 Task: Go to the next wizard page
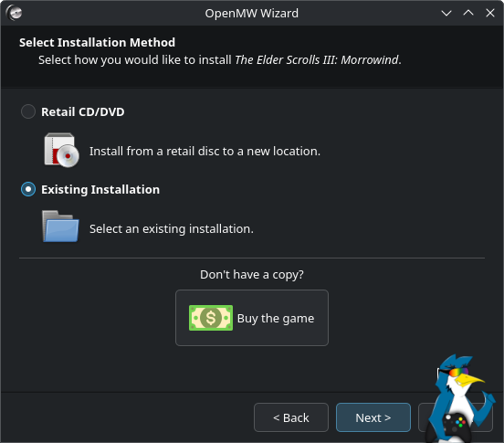point(373,417)
